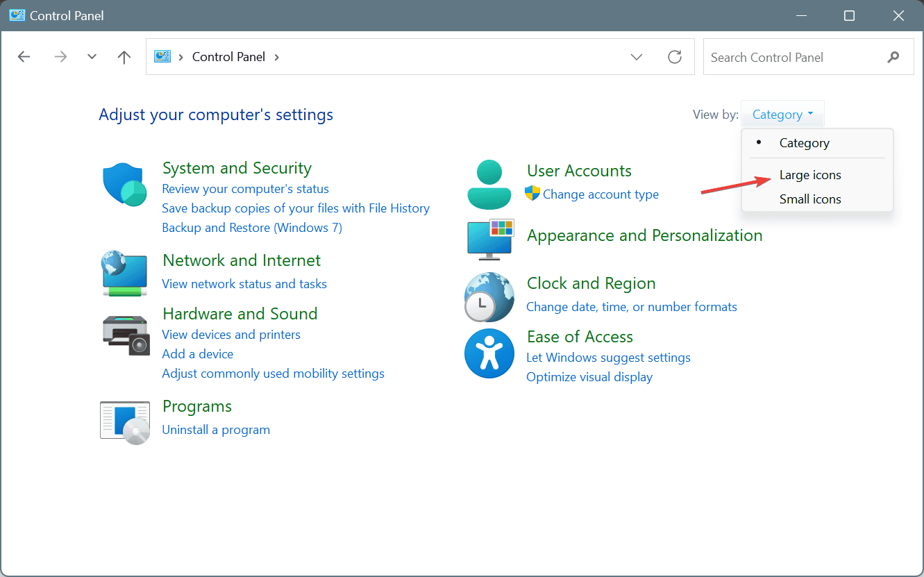Click Add a device link
924x577 pixels.
pos(198,354)
